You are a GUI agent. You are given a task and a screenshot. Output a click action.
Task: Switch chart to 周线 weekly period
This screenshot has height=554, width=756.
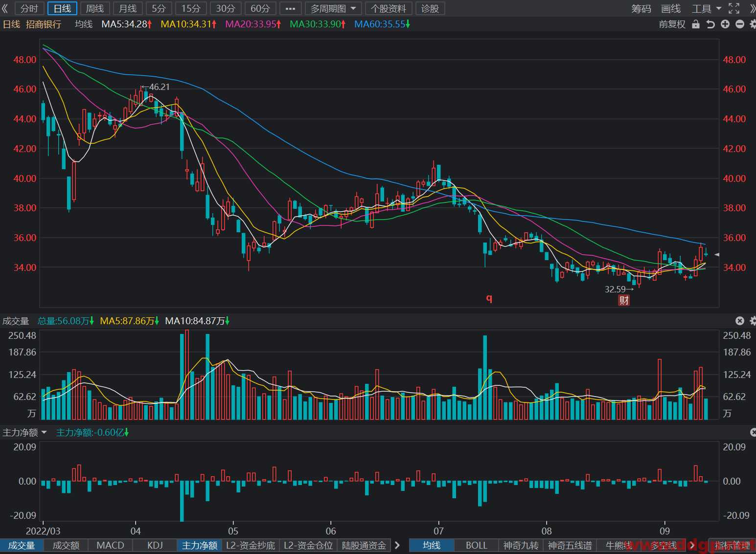pos(95,8)
